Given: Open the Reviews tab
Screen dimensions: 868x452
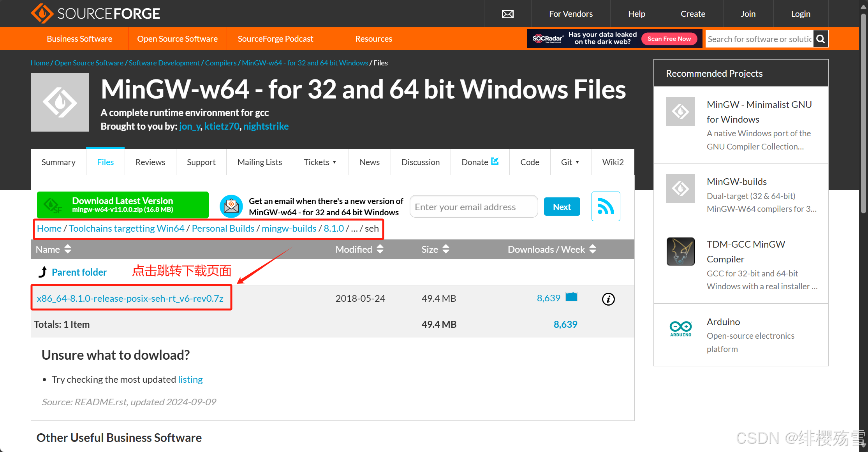Looking at the screenshot, I should point(150,162).
